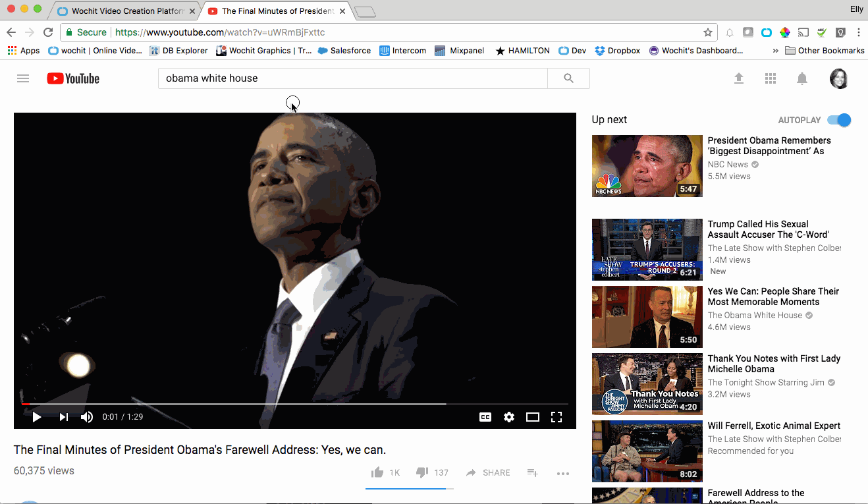
Task: Open the HAMILTON bookmark
Action: pyautogui.click(x=522, y=51)
